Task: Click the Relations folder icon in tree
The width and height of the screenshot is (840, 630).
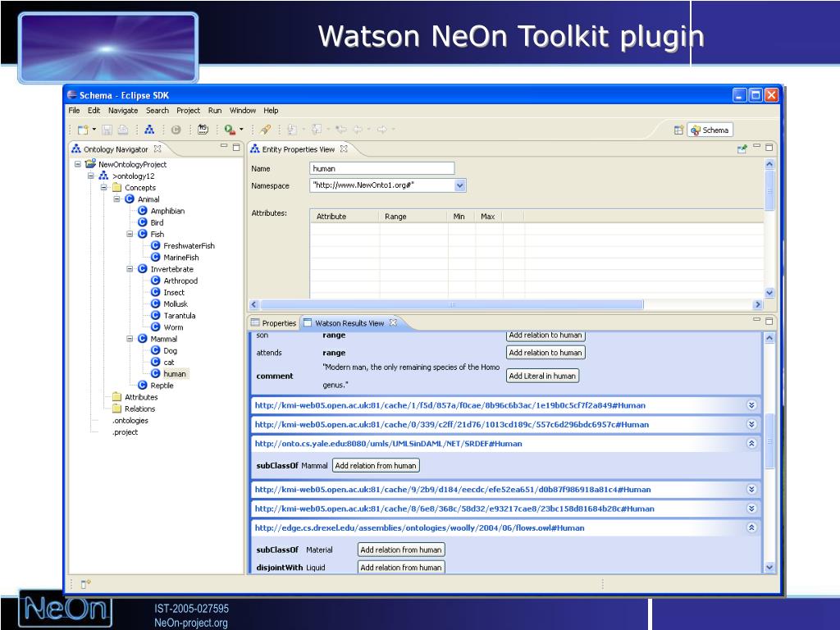Action: (116, 409)
